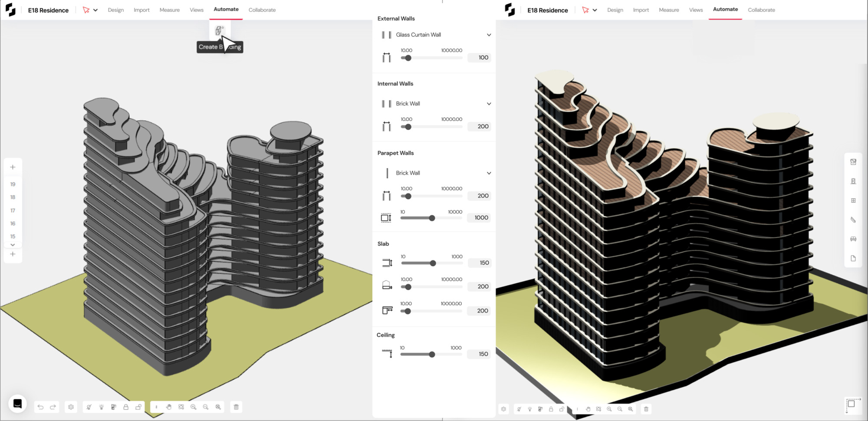Open the chat assistant bubble bottom-left

coord(18,404)
